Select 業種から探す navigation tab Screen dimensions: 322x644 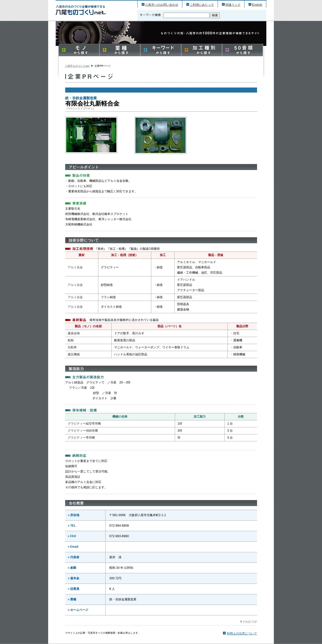pyautogui.click(x=120, y=50)
